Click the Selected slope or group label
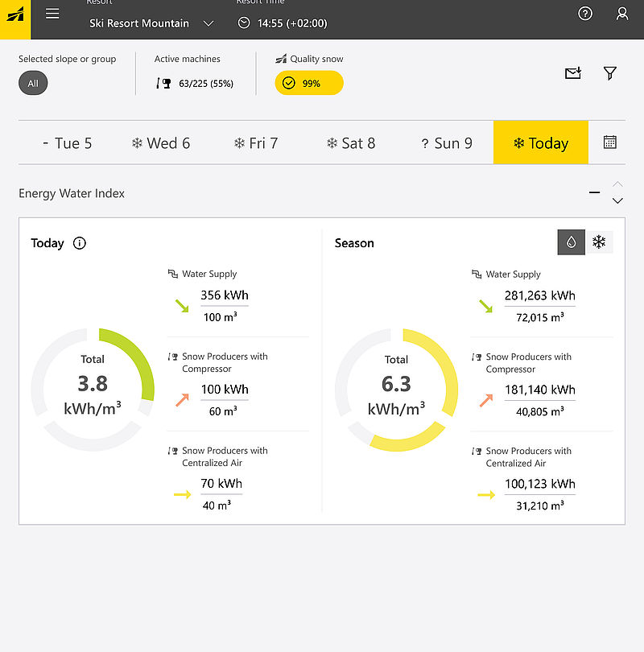Viewport: 644px width, 652px height. 68,59
